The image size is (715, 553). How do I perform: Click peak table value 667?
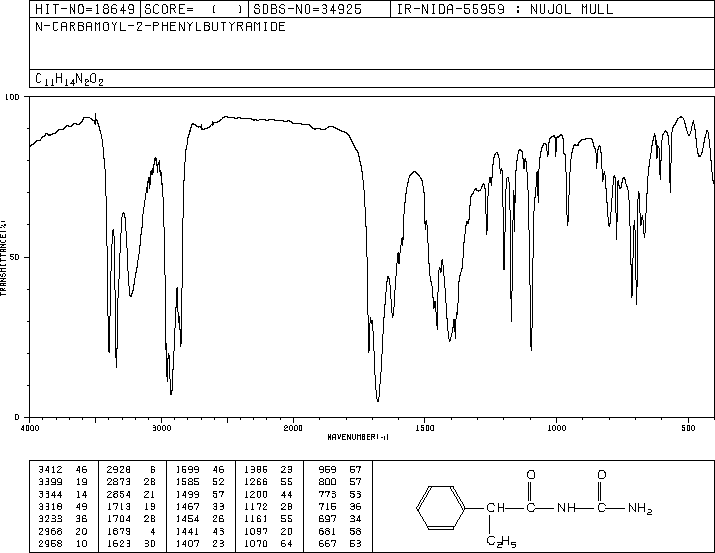coord(327,543)
